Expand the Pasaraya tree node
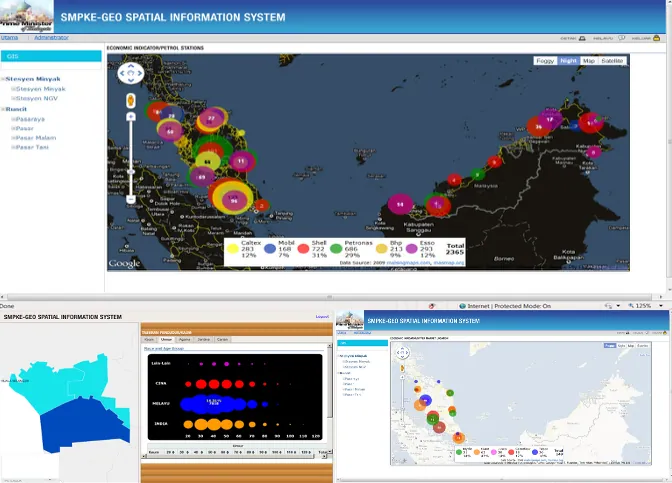Viewport: 672px width, 483px height. click(13, 119)
